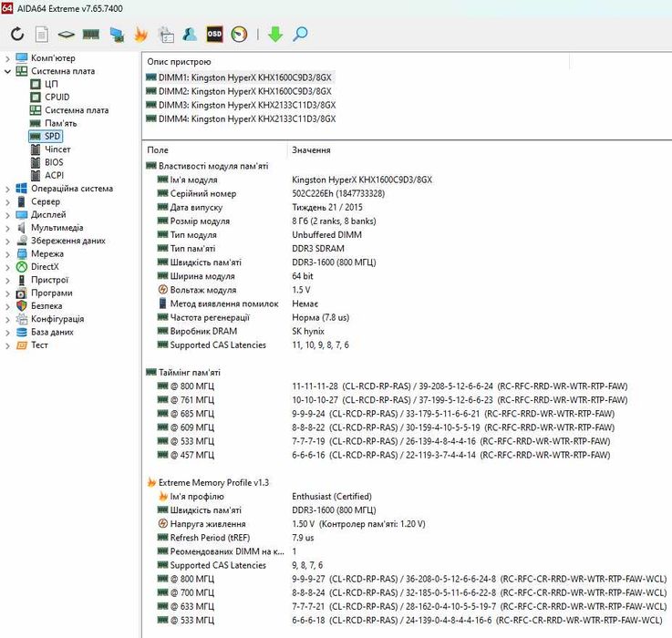This screenshot has height=638, width=672.
Task: Click the green download updates arrow
Action: pos(275,35)
